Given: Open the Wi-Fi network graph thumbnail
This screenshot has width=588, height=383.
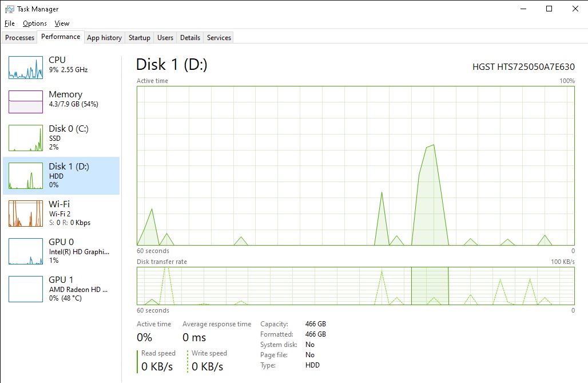Looking at the screenshot, I should [26, 214].
